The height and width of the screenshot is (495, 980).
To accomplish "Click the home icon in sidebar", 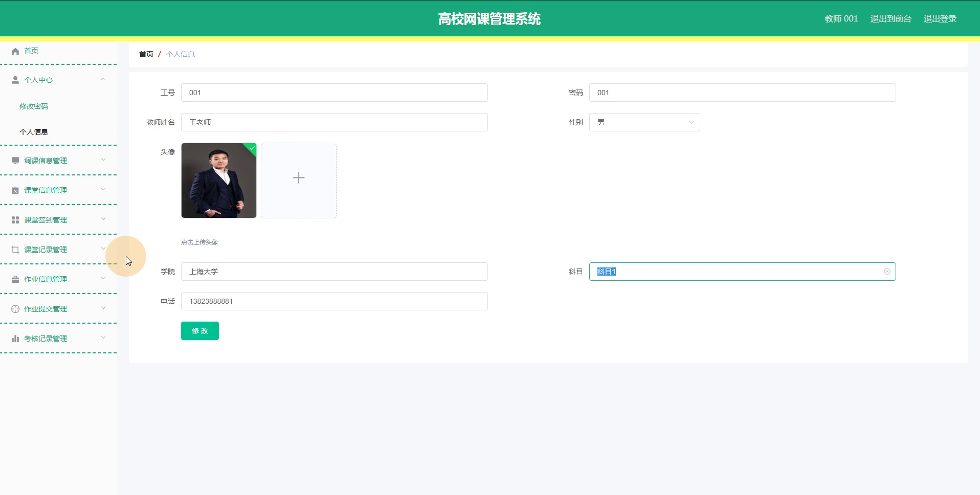I will (x=15, y=51).
